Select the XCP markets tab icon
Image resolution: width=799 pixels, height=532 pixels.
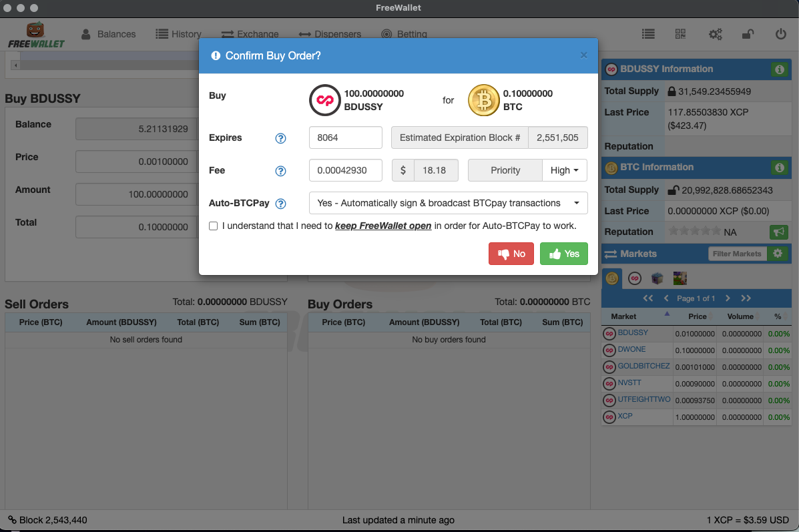tap(634, 278)
